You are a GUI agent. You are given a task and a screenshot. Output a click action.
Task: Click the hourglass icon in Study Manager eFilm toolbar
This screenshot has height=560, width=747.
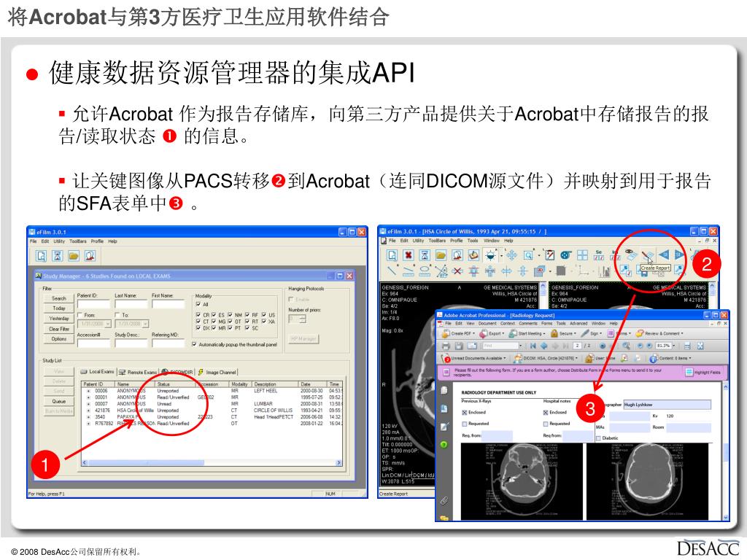(x=57, y=256)
